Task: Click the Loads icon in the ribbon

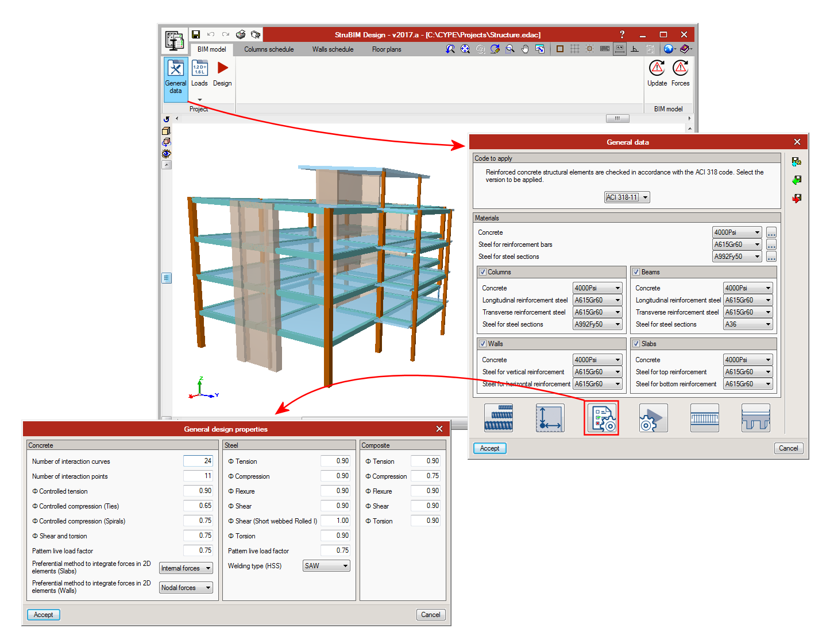Action: click(199, 74)
